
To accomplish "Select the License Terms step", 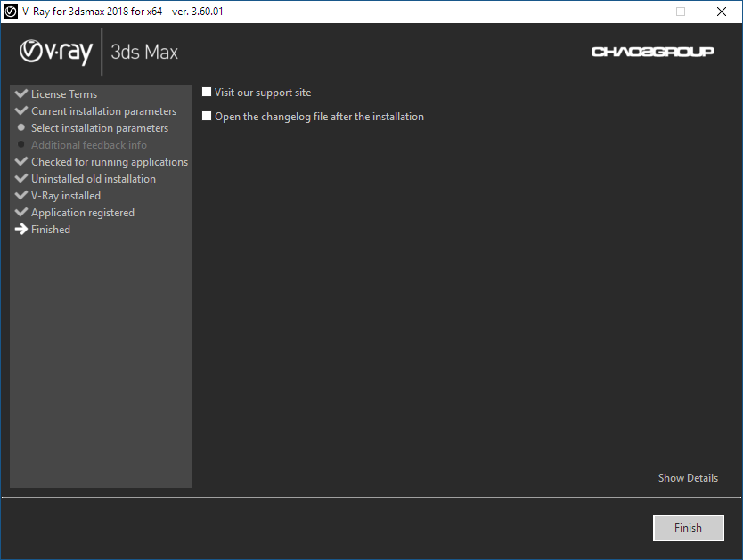I will (x=64, y=94).
